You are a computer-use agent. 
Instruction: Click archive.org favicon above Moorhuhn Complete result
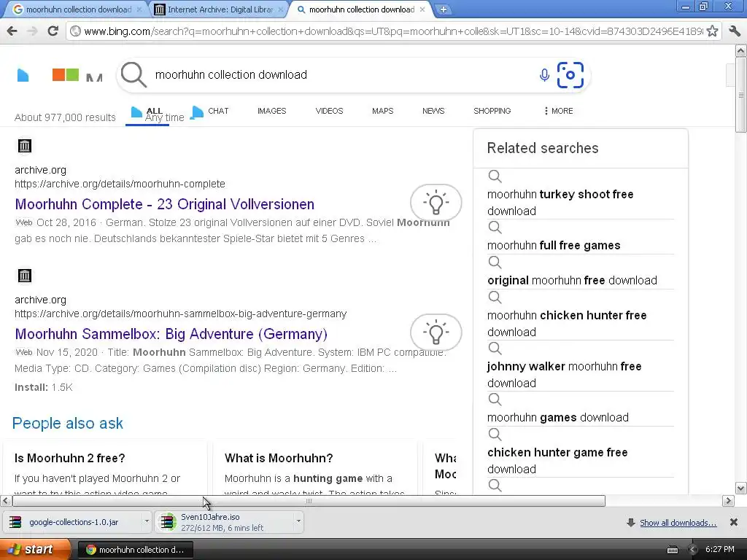25,146
